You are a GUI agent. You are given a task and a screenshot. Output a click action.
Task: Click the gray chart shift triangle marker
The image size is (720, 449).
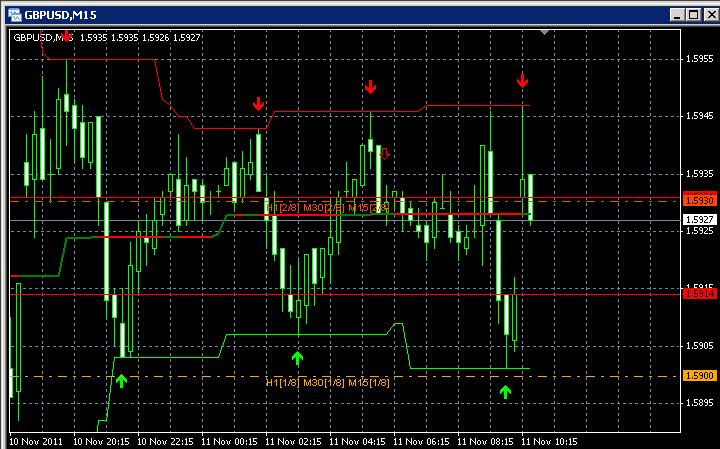pos(544,33)
